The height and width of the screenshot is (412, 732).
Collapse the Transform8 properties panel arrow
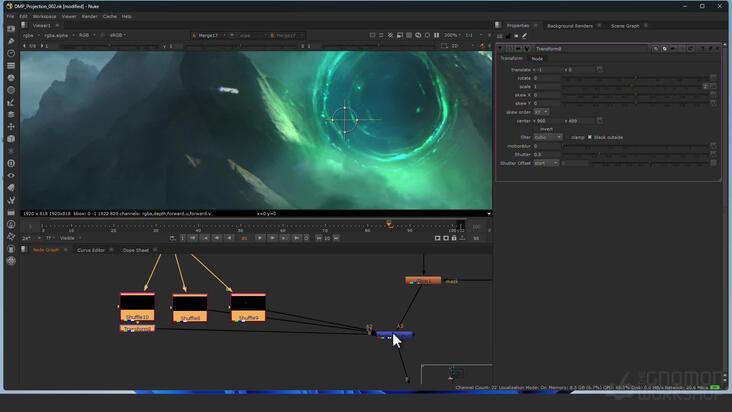pos(500,49)
